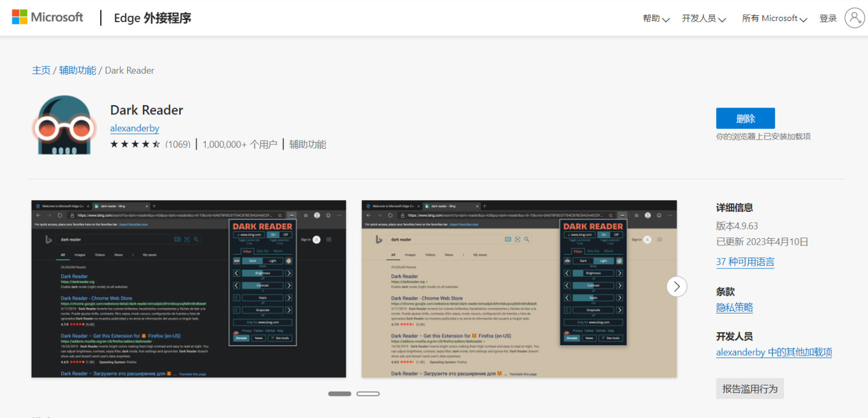Click the next screenshot arrow
Image resolution: width=868 pixels, height=418 pixels.
point(677,287)
